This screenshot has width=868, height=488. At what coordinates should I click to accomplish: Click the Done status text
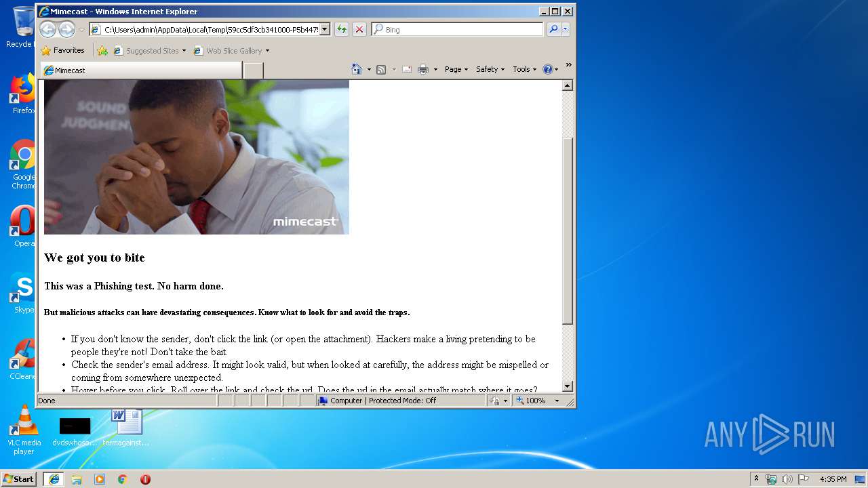pos(47,401)
